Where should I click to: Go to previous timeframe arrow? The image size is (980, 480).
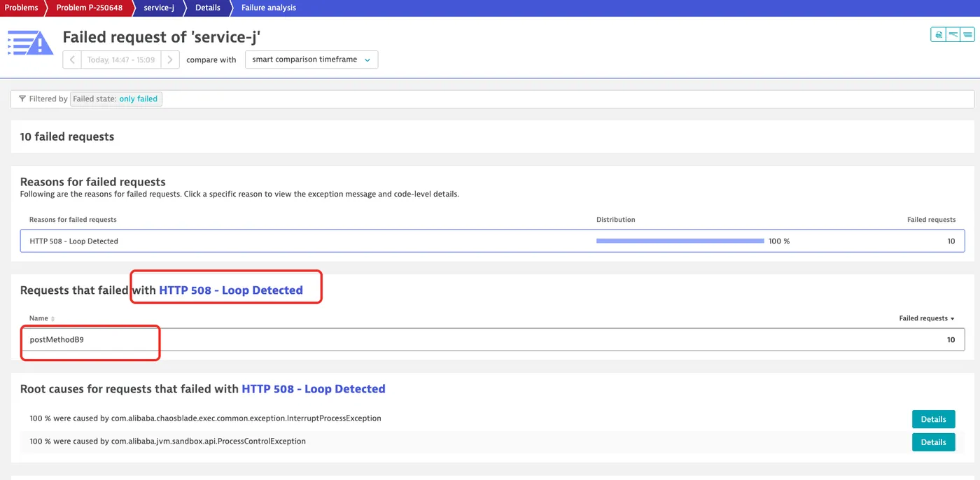point(72,59)
